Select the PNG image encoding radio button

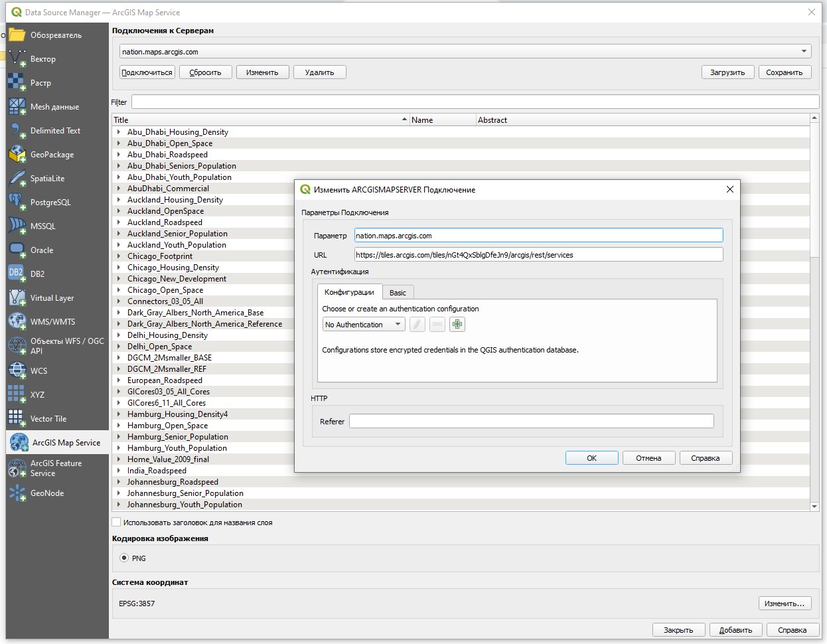(124, 558)
